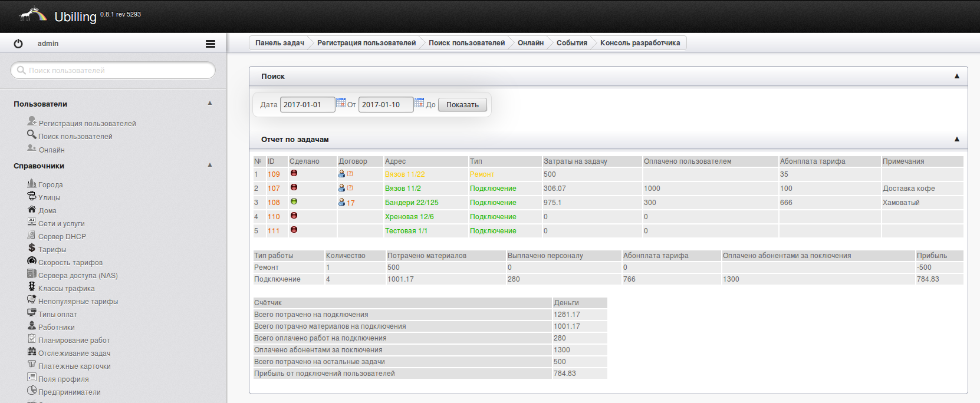Click the red status indicator for task 107
Image resolution: width=980 pixels, height=403 pixels.
[x=294, y=187]
